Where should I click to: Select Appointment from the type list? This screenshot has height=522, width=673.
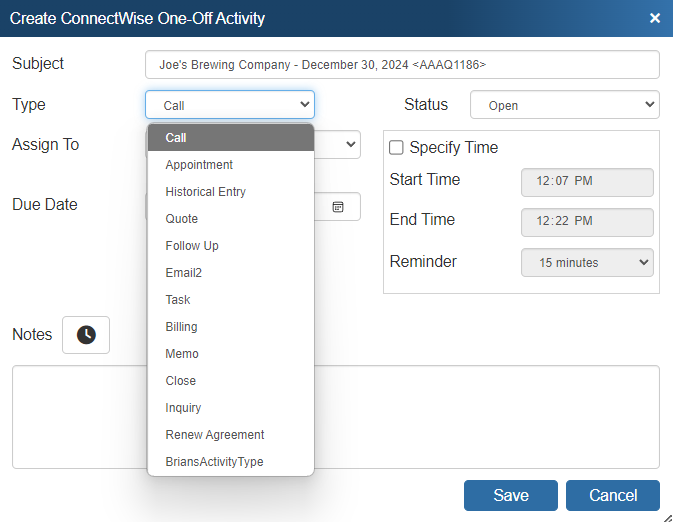click(x=199, y=165)
